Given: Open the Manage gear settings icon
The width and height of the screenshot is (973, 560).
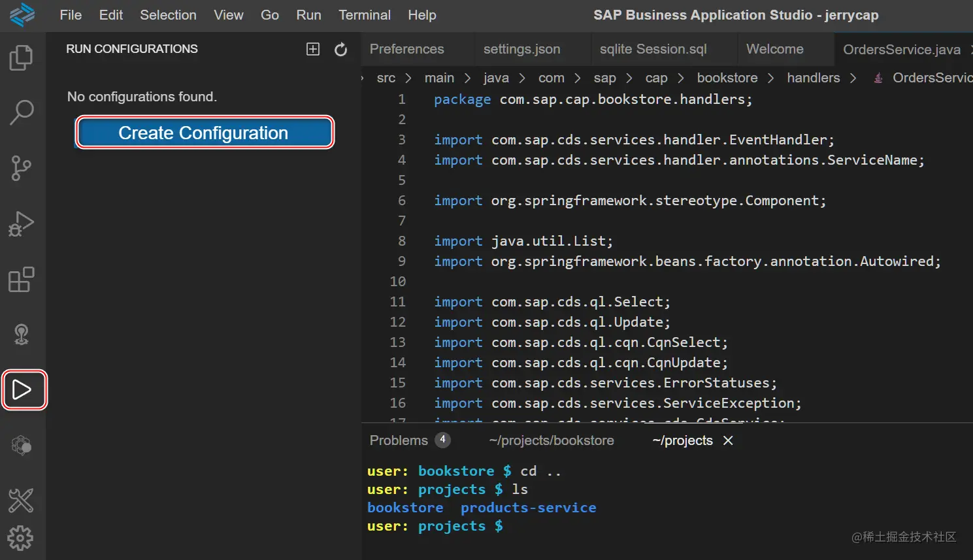Looking at the screenshot, I should coord(20,538).
